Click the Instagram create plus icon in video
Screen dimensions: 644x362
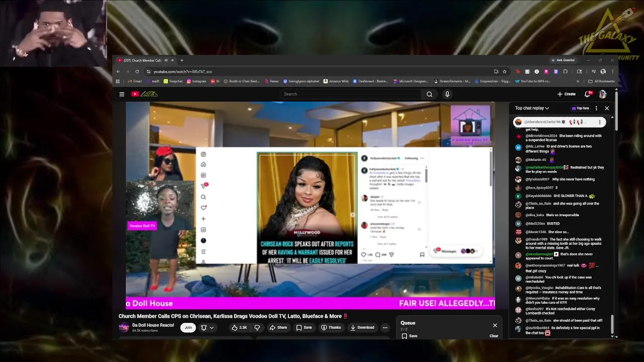click(203, 219)
